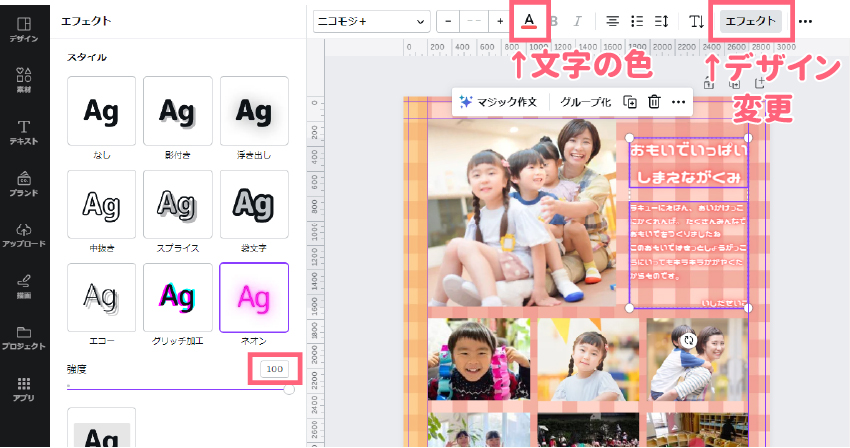Open the 素材 elements panel
This screenshot has height=448, width=850.
pyautogui.click(x=24, y=80)
